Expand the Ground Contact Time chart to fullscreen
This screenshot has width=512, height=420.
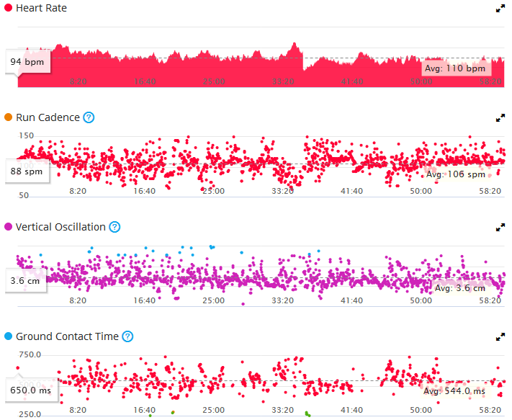[x=500, y=337]
